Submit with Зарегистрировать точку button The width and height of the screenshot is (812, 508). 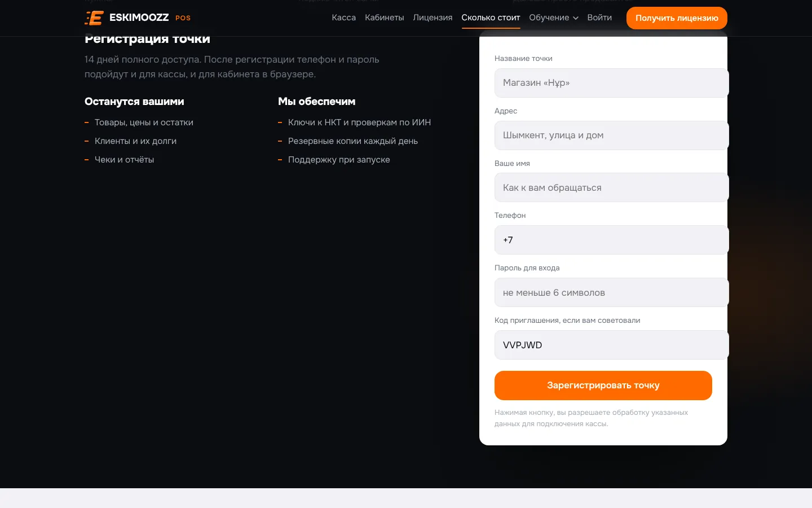[x=603, y=386]
